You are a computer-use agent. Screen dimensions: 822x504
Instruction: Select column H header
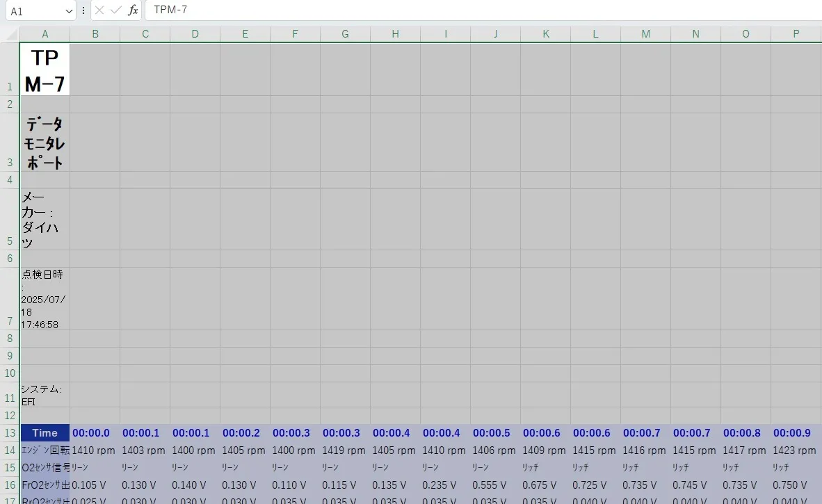point(396,34)
